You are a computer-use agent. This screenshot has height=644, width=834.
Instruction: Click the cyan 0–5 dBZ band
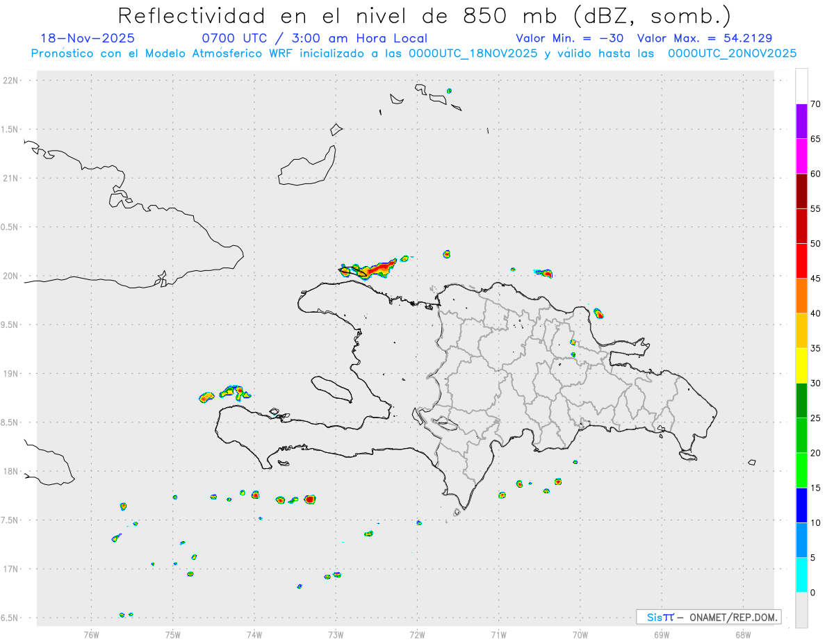tap(801, 575)
